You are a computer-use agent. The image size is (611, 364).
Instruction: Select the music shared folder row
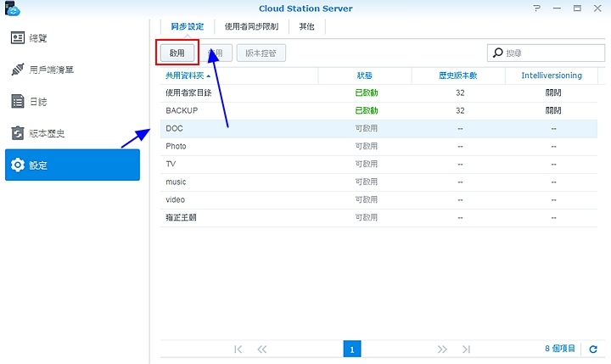point(378,182)
